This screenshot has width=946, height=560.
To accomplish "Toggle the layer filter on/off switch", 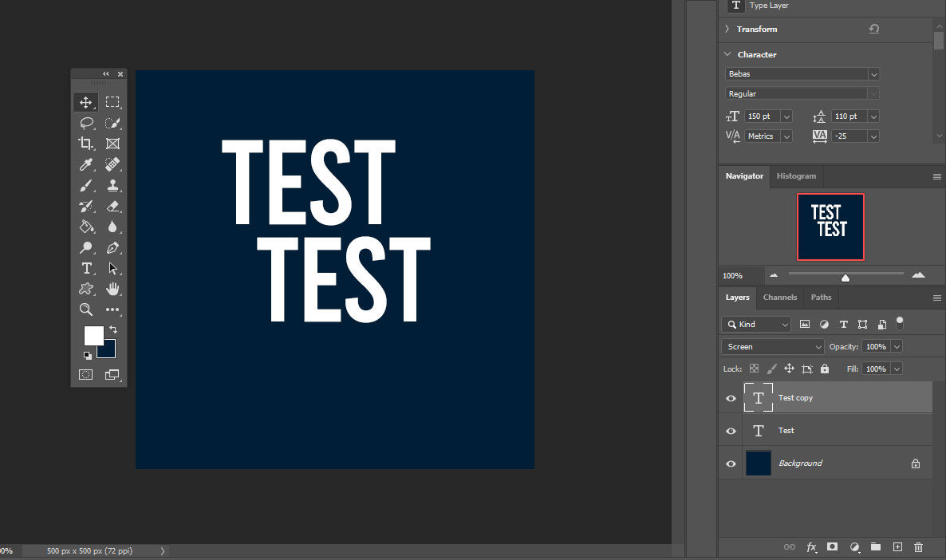I will click(x=900, y=323).
